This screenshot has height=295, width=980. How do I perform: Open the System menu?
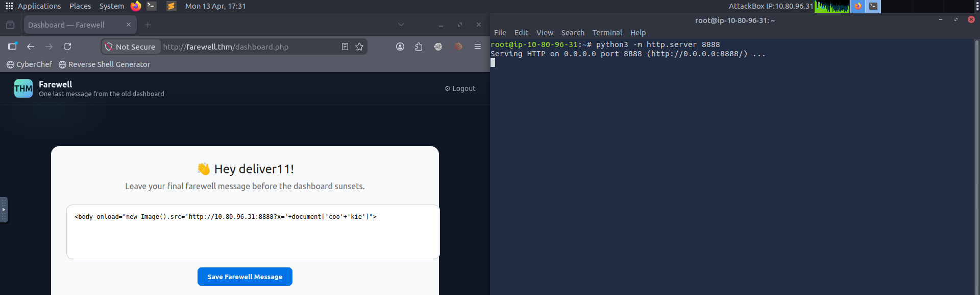pyautogui.click(x=112, y=6)
